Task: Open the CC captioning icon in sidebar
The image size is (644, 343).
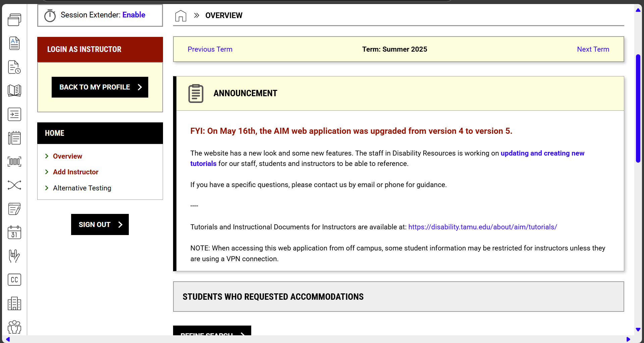Action: [14, 279]
